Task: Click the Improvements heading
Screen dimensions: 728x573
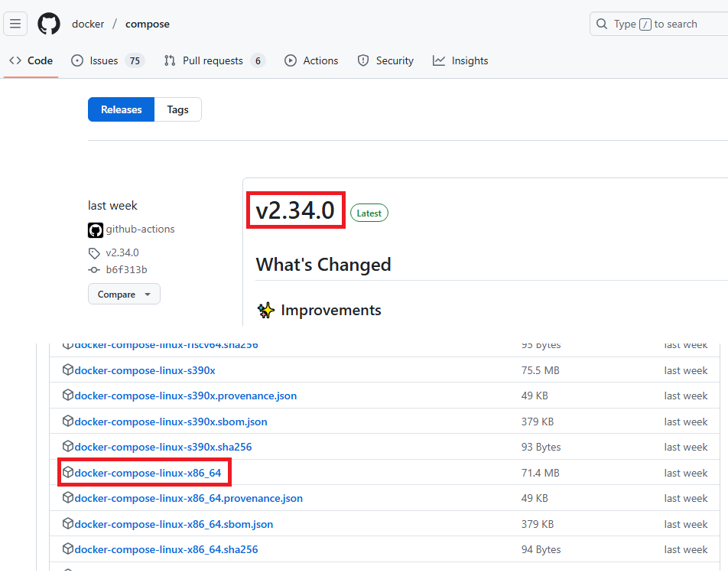Action: (x=331, y=310)
